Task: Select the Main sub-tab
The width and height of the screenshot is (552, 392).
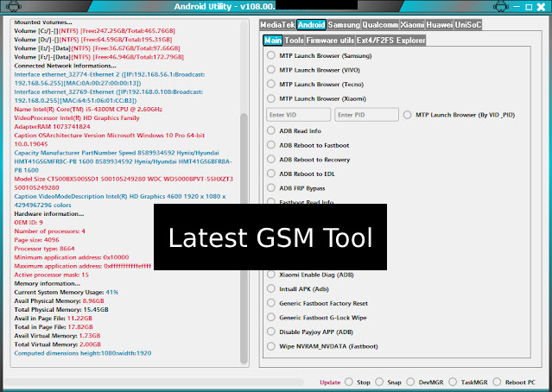Action: coord(273,40)
